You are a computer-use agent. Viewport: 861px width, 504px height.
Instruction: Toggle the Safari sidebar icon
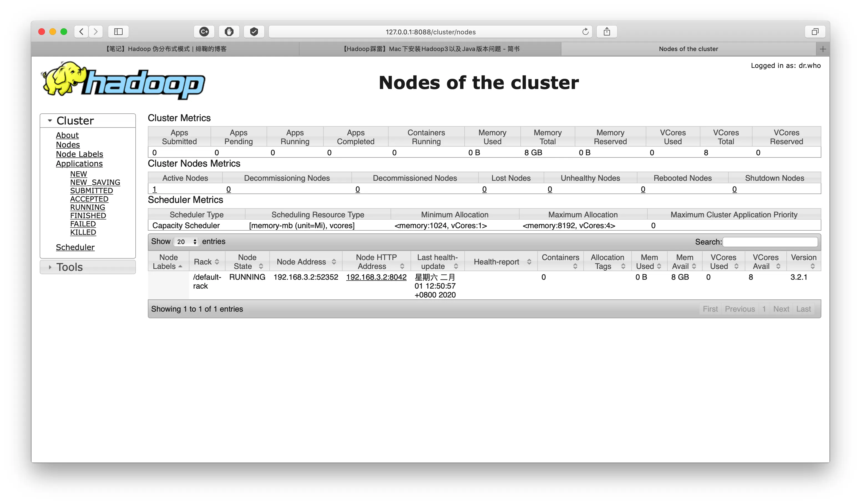point(118,32)
